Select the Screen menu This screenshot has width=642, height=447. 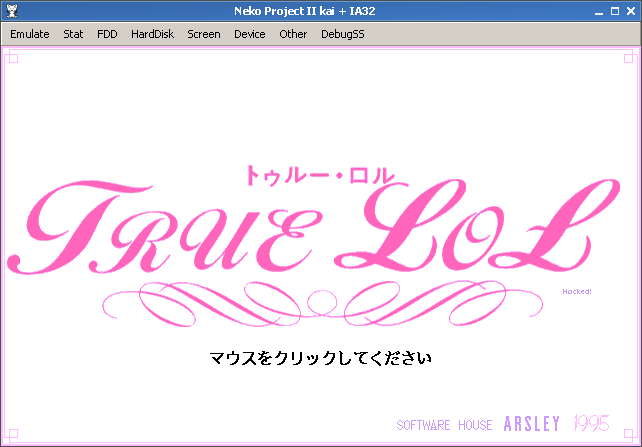[x=204, y=34]
